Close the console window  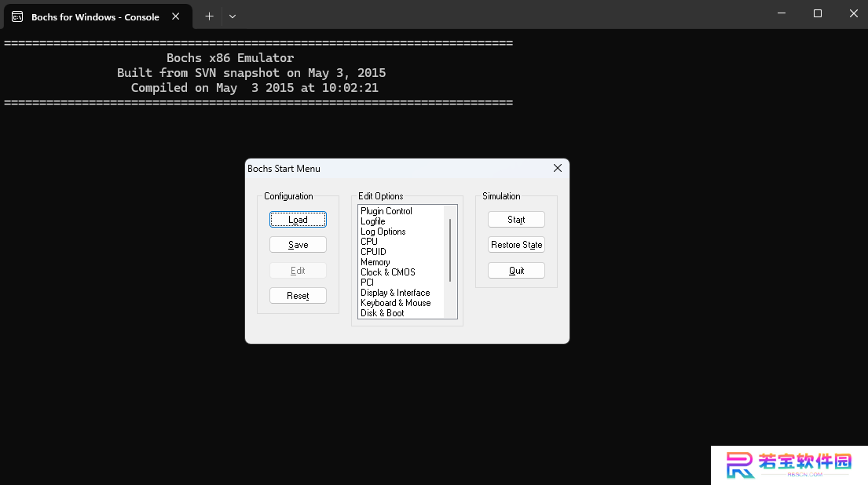[853, 13]
